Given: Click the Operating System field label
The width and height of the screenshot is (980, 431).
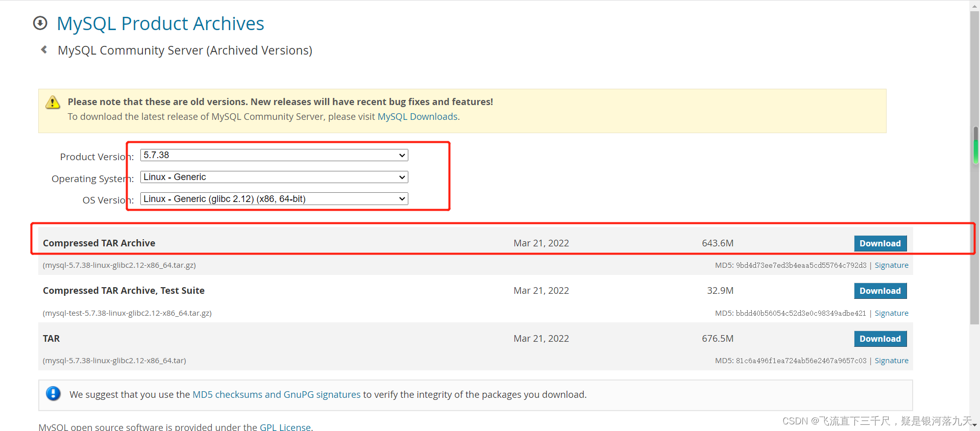Looking at the screenshot, I should pos(92,179).
